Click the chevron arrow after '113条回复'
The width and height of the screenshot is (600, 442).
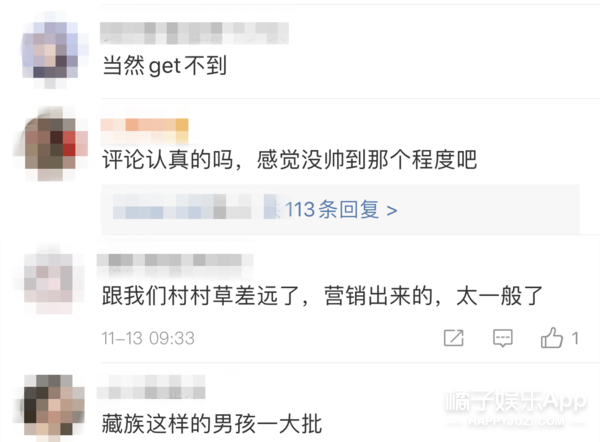(x=391, y=210)
